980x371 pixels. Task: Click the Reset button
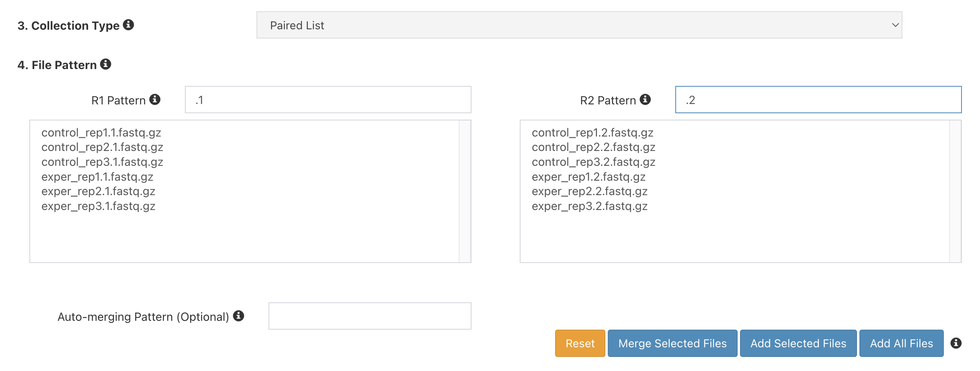point(580,343)
